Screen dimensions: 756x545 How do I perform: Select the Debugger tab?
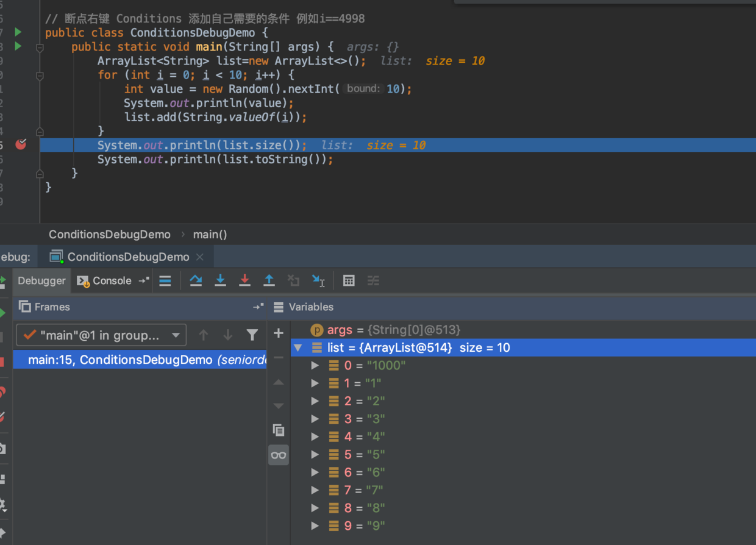coord(41,280)
